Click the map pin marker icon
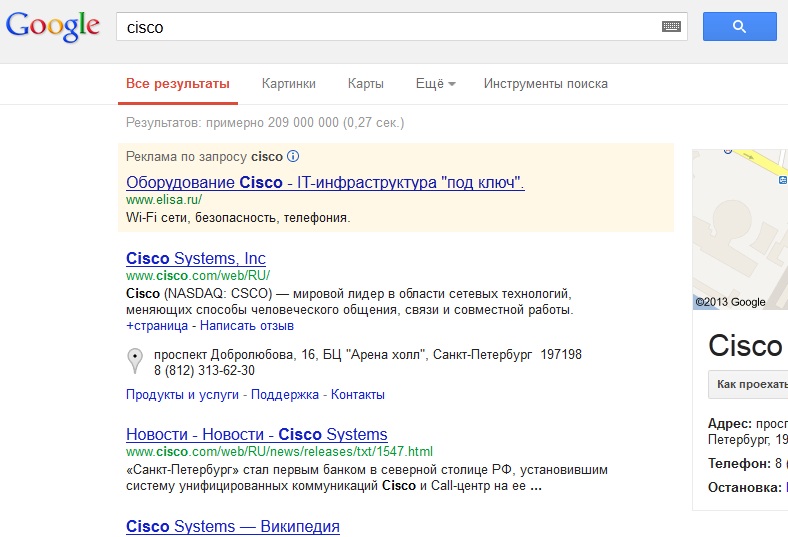This screenshot has width=788, height=537. (x=135, y=361)
